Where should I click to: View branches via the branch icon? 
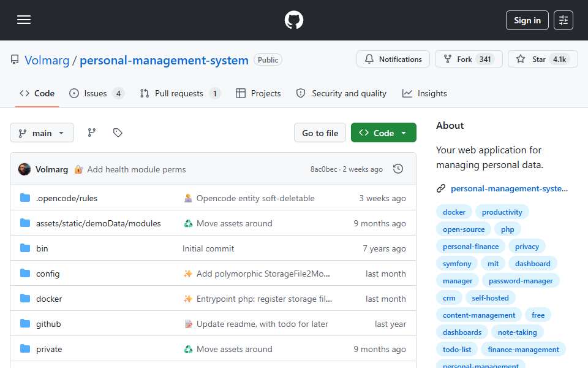91,132
